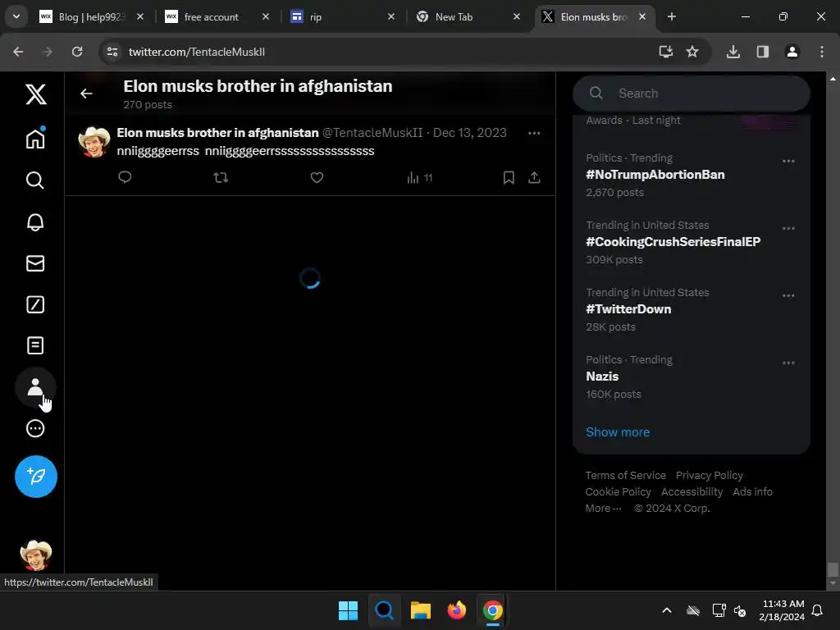Open Messages envelope in sidebar

[x=35, y=263]
